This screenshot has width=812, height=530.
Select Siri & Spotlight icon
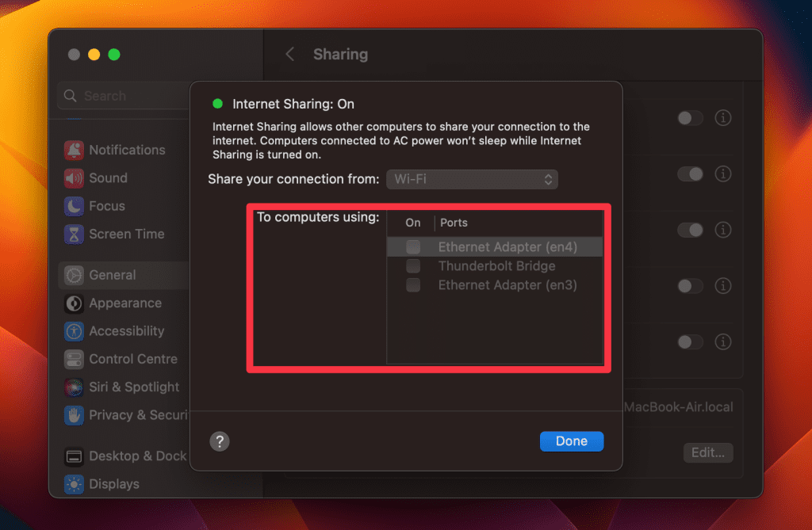pos(74,387)
